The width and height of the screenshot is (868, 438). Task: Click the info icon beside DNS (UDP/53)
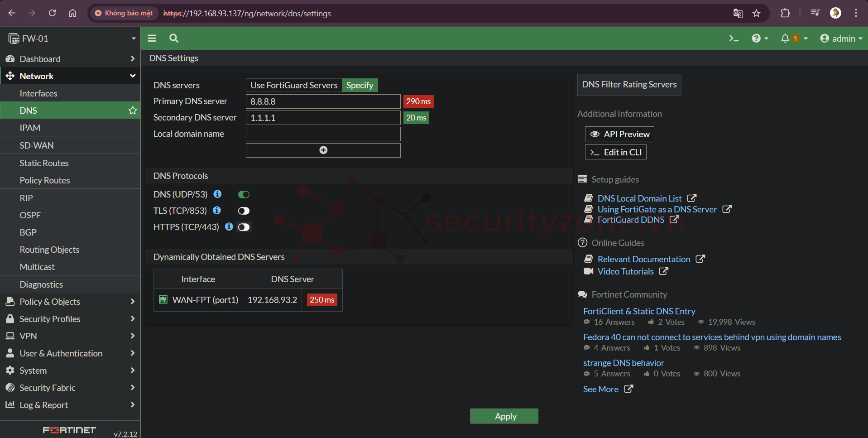[217, 194]
